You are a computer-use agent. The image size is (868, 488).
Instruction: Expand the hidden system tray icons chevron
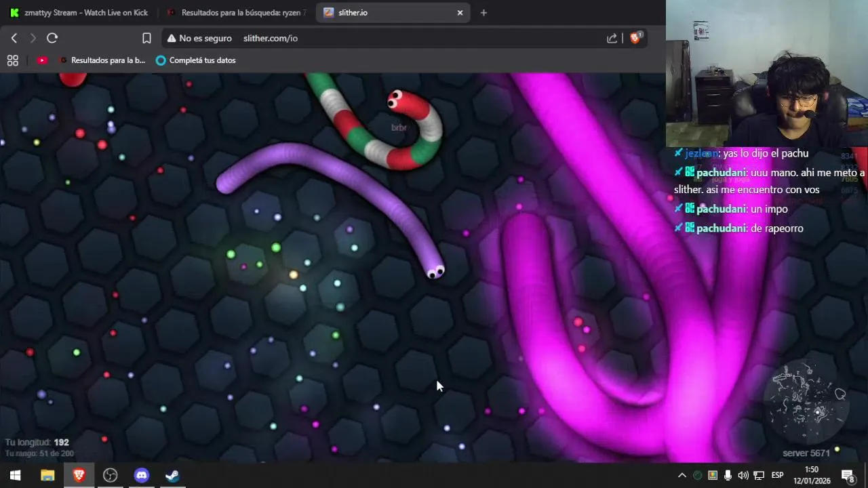pos(682,476)
